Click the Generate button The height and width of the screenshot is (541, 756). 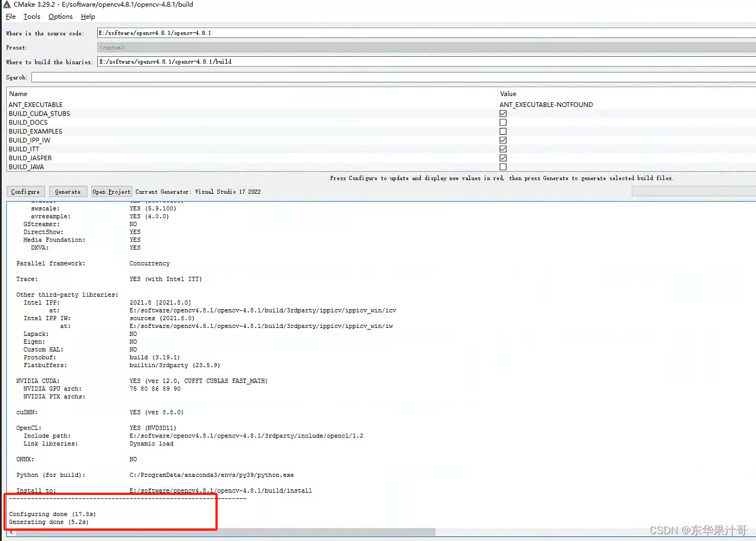68,192
